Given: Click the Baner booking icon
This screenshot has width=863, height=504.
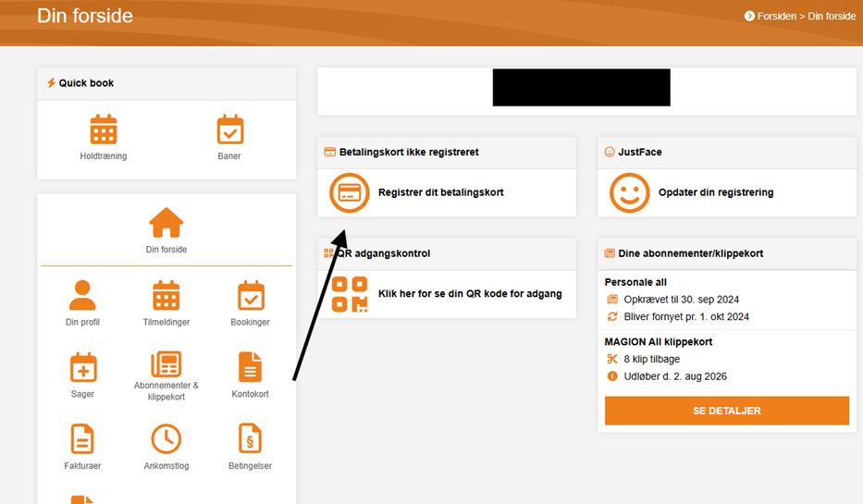Looking at the screenshot, I should coord(229,129).
